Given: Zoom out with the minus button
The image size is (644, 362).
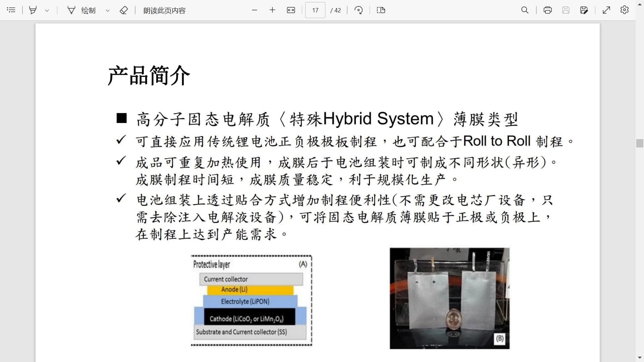Looking at the screenshot, I should (255, 10).
